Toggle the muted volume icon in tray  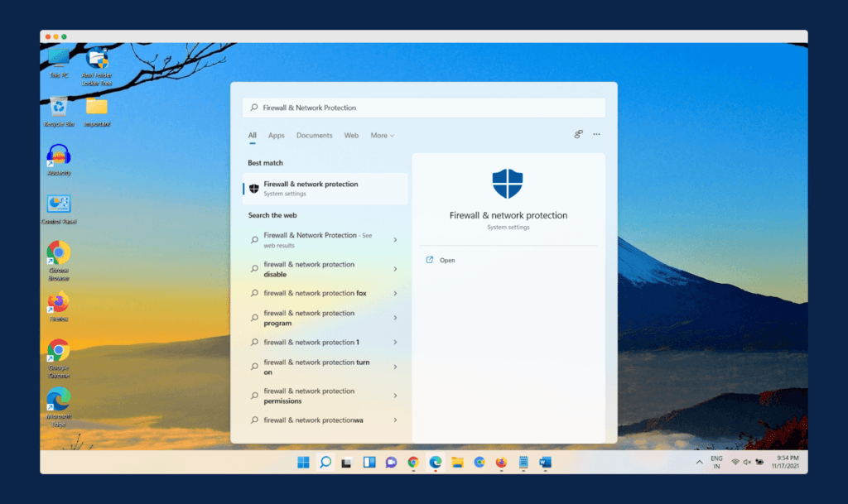pos(747,462)
